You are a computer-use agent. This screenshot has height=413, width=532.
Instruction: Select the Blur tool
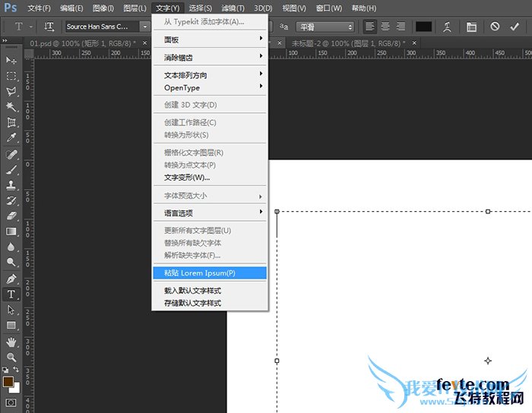coord(11,247)
